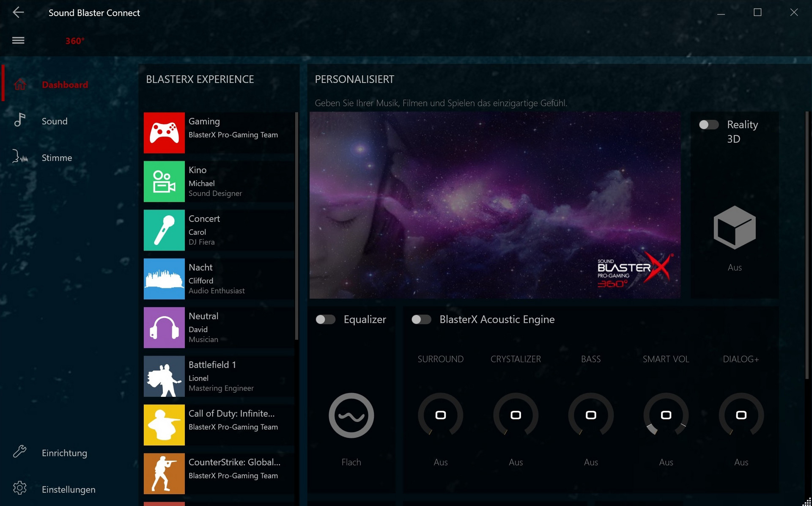Enable the BlasterX Acoustic Engine toggle
This screenshot has height=506, width=812.
[421, 319]
